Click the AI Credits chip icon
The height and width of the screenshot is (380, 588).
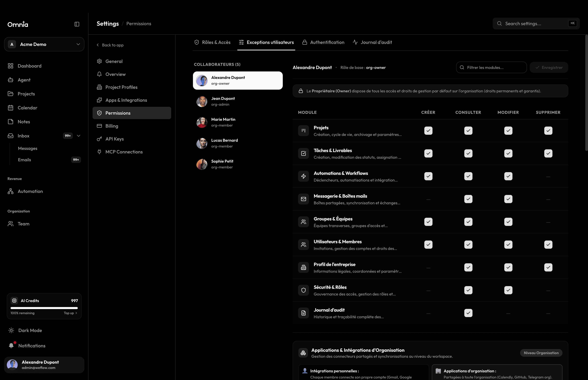(x=14, y=301)
